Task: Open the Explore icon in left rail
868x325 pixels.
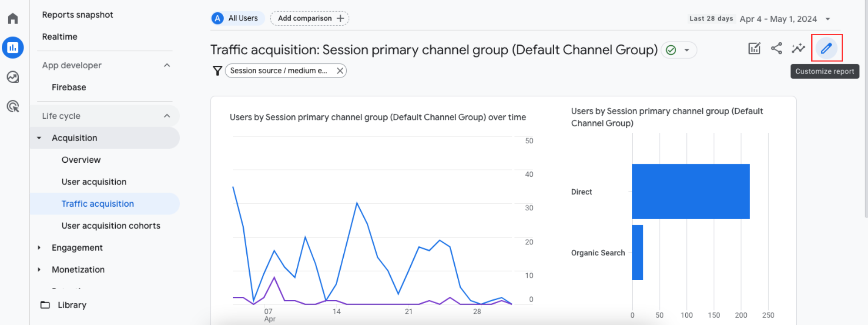Action: (x=13, y=77)
